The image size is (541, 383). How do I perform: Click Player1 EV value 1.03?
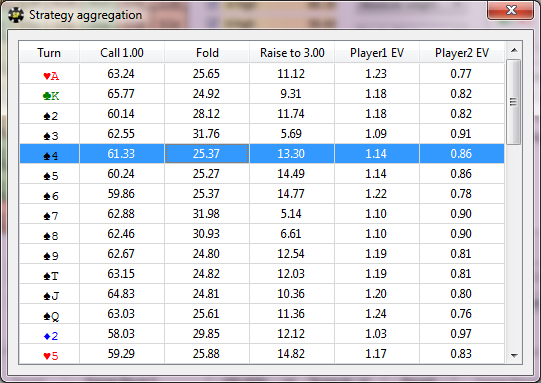[x=376, y=334]
